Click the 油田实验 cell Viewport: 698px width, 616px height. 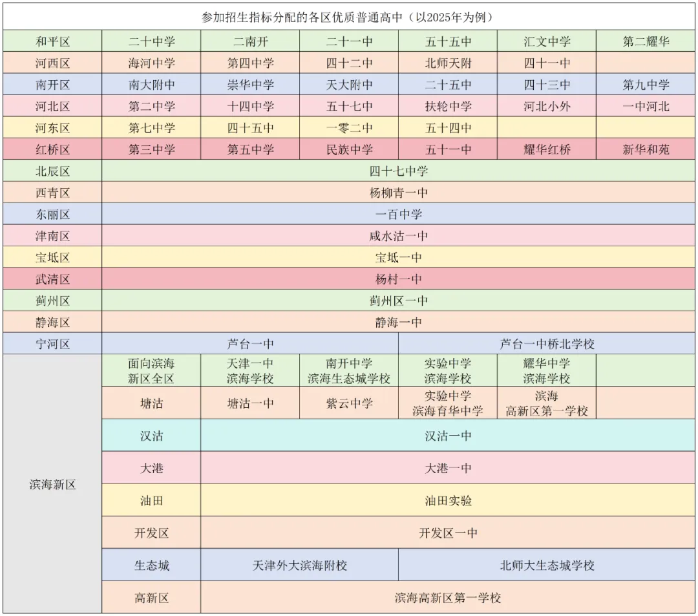449,500
